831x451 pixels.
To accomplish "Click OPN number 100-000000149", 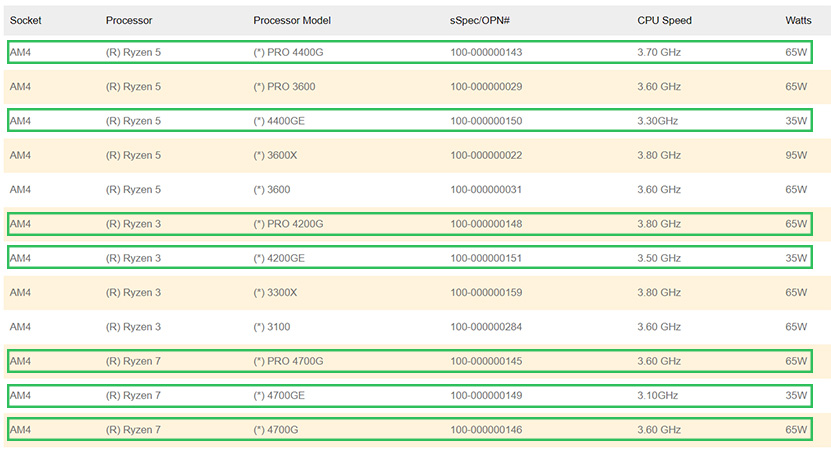I will coord(486,396).
